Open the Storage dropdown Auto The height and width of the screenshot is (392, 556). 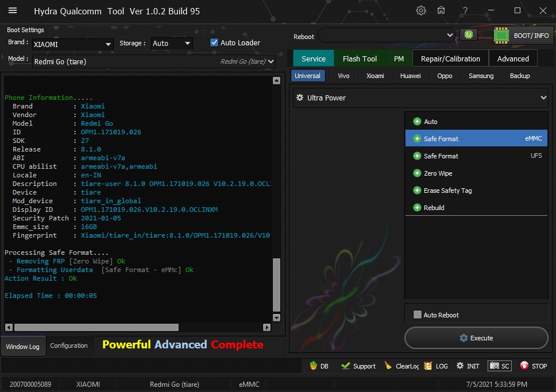point(172,43)
